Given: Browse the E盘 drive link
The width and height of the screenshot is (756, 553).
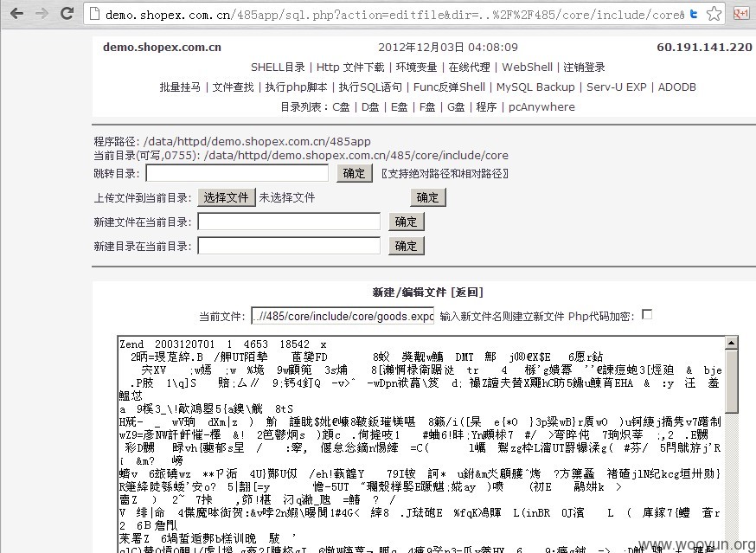Looking at the screenshot, I should [400, 106].
